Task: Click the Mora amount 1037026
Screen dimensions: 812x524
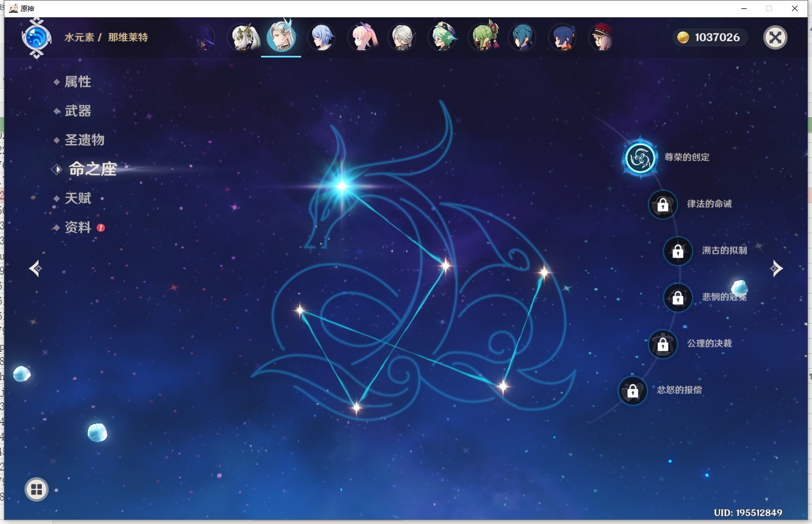Action: tap(717, 37)
